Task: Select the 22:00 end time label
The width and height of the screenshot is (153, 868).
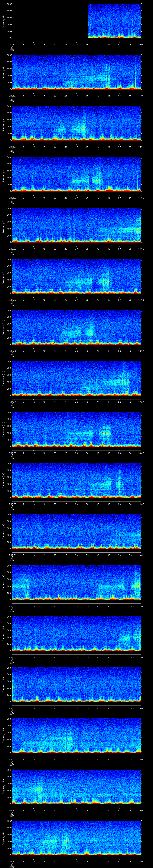Action: click(x=141, y=657)
